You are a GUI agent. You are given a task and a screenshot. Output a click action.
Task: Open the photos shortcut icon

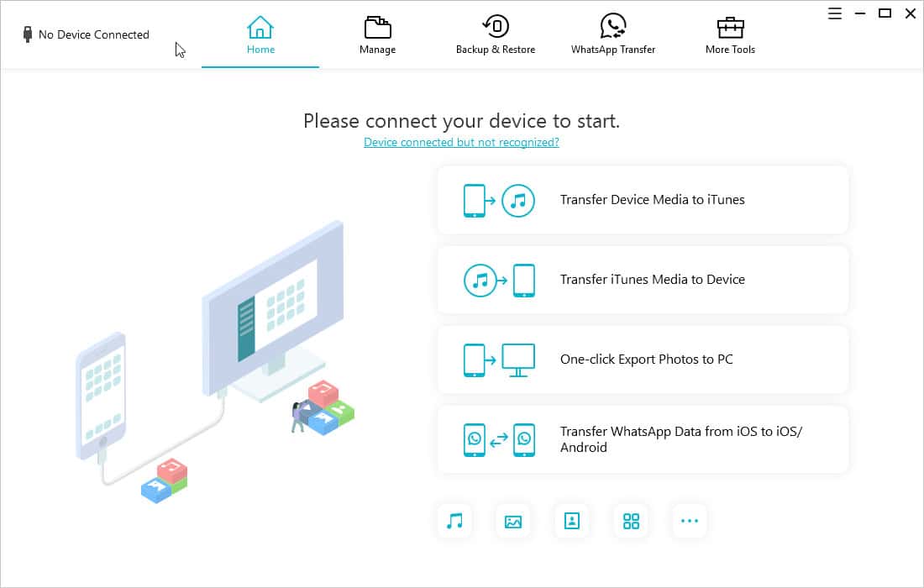coord(513,521)
